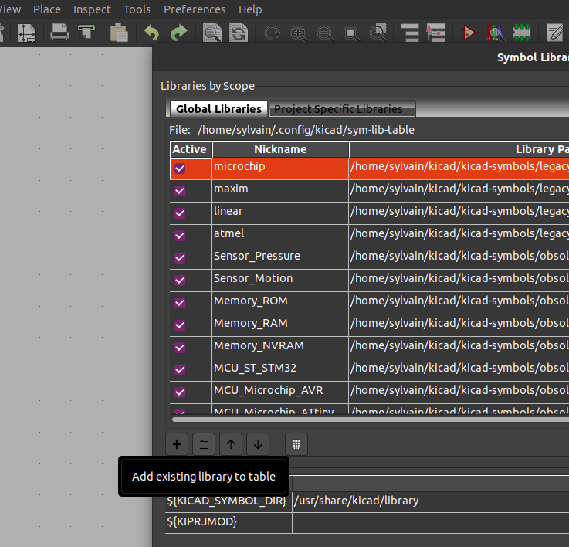This screenshot has width=569, height=547.
Task: Click the Zoom In icon
Action: (x=298, y=33)
